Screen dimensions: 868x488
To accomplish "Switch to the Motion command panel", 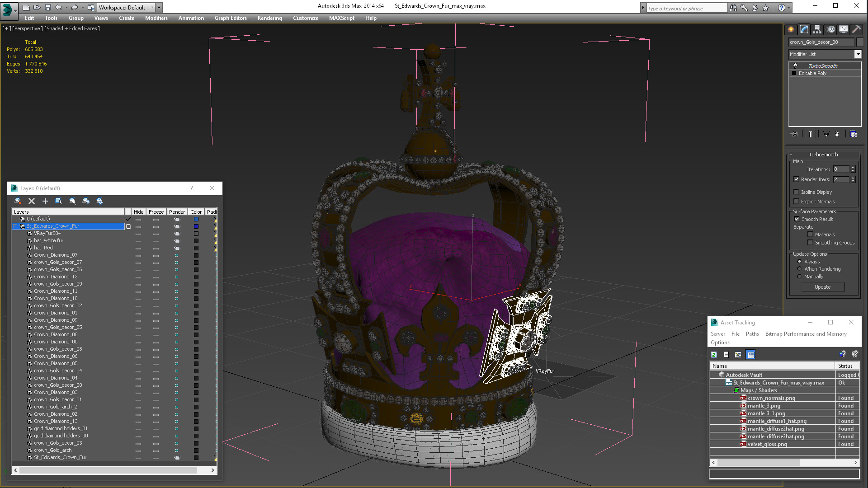I will pyautogui.click(x=830, y=29).
